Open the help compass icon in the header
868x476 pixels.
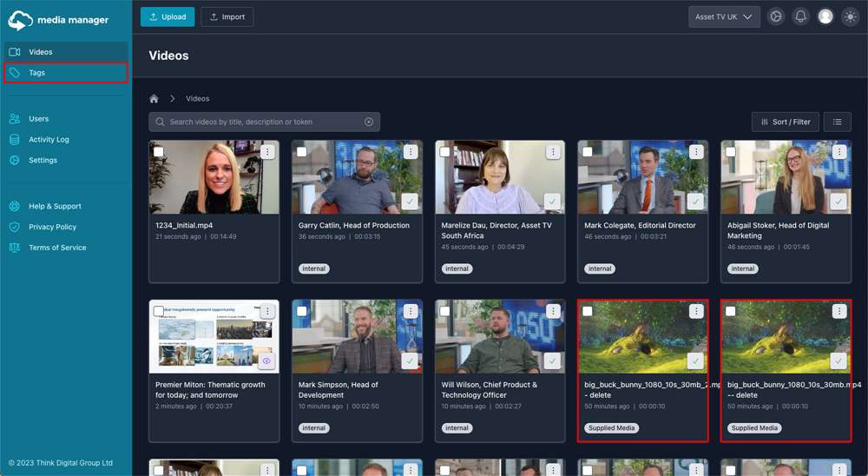[x=776, y=17]
